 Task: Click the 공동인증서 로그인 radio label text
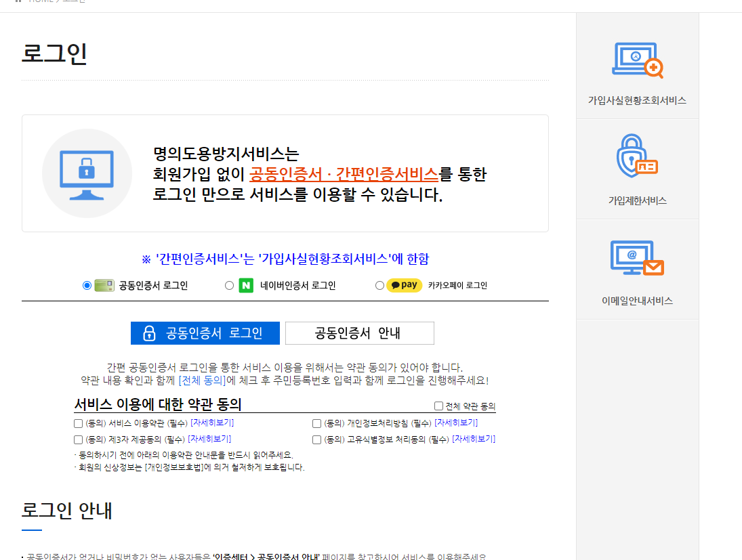[x=153, y=285]
